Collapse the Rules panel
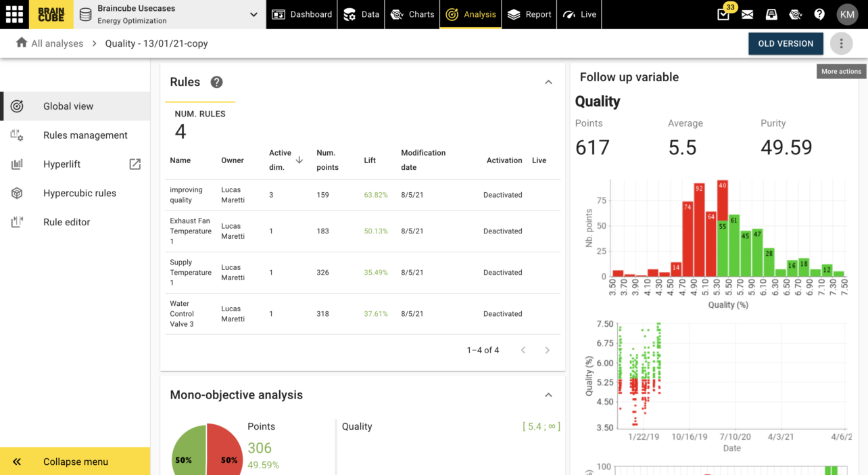Viewport: 868px width, 475px height. tap(548, 82)
